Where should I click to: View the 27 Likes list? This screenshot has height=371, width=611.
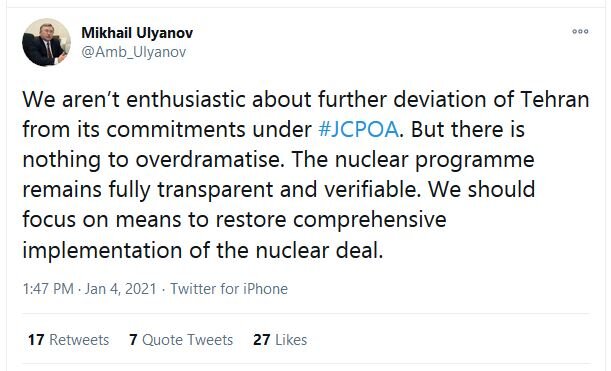click(x=280, y=339)
